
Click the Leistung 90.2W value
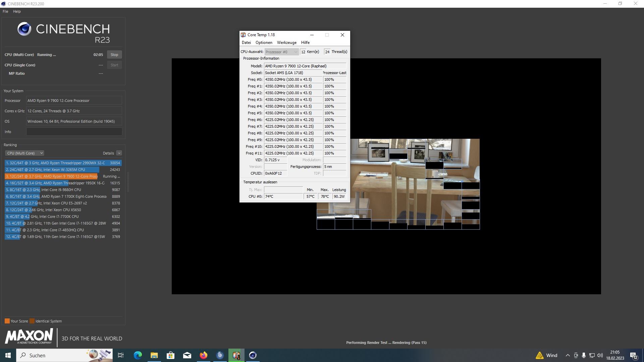339,196
